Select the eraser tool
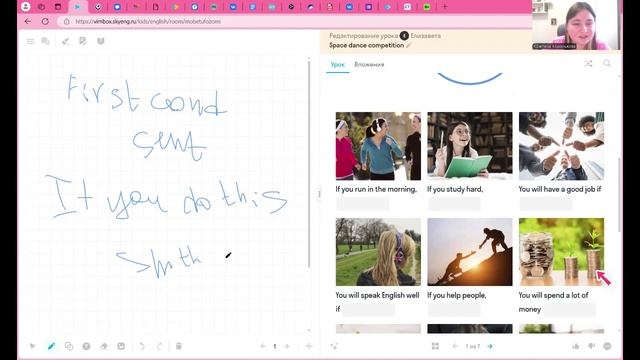Image resolution: width=640 pixels, height=360 pixels. tap(104, 346)
